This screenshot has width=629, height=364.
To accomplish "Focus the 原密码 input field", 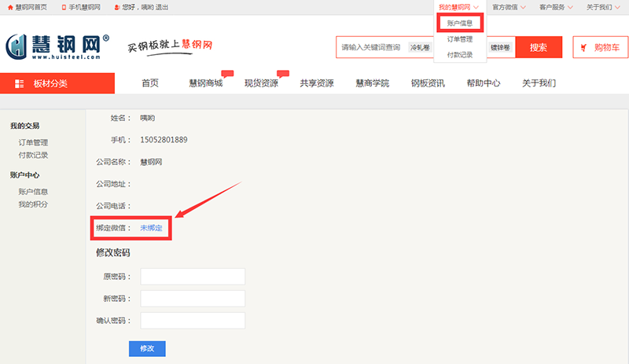I will 193,277.
